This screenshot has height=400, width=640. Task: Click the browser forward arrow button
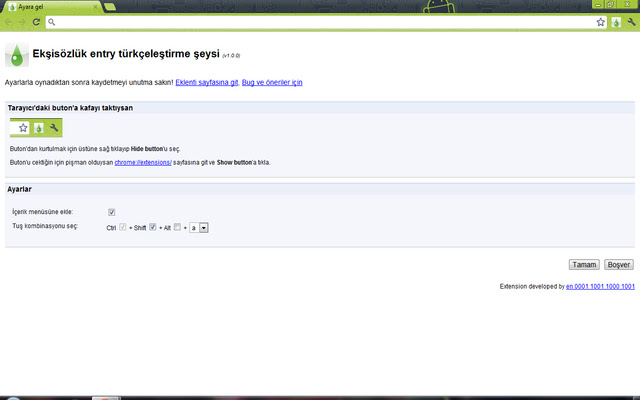coord(22,21)
